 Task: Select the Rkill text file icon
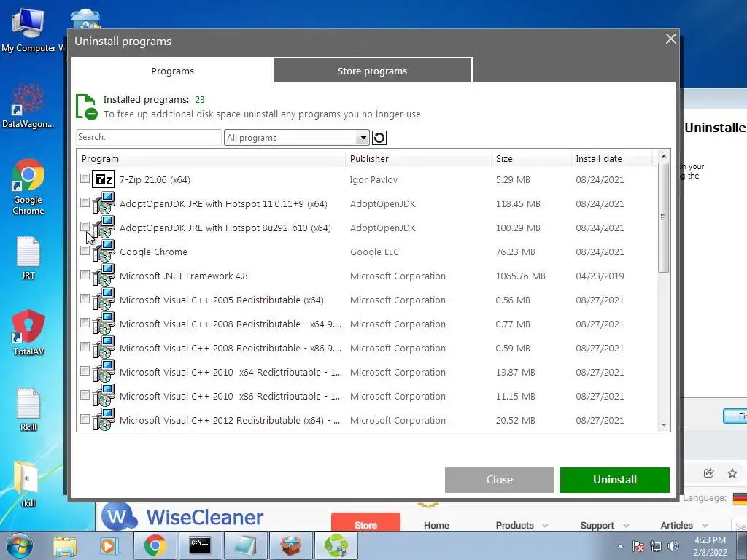point(28,410)
